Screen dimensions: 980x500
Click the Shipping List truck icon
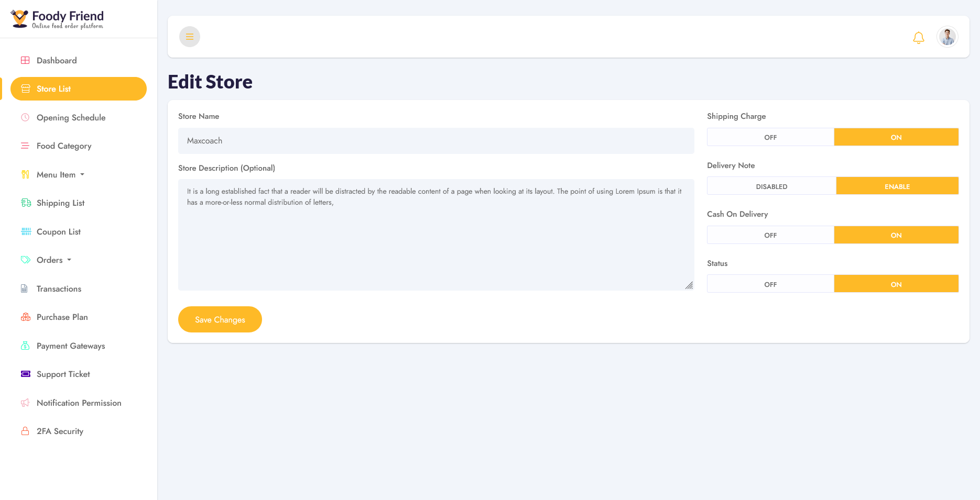(26, 203)
